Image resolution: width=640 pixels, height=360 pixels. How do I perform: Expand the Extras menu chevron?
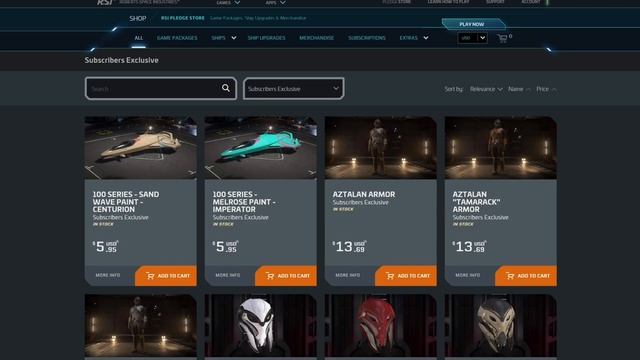[426, 38]
